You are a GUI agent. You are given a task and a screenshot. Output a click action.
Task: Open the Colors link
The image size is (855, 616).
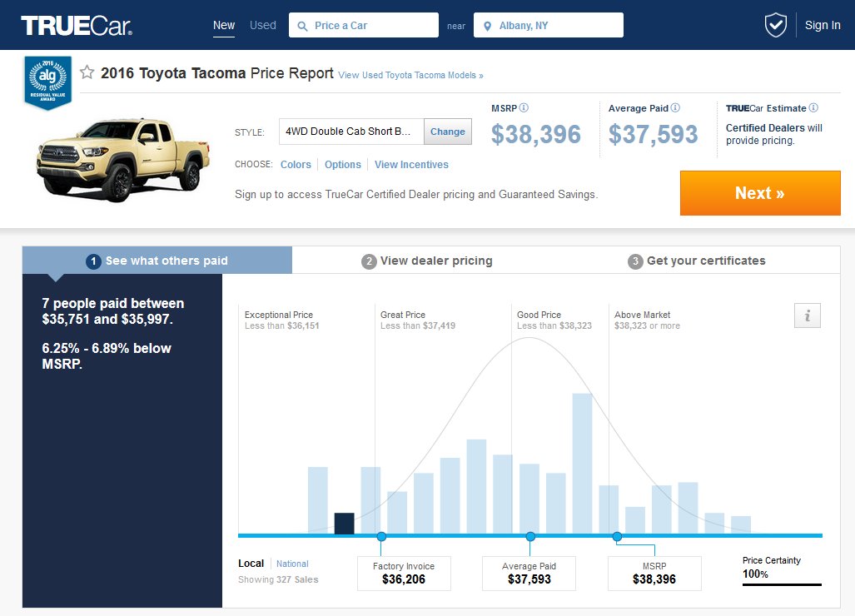[296, 165]
